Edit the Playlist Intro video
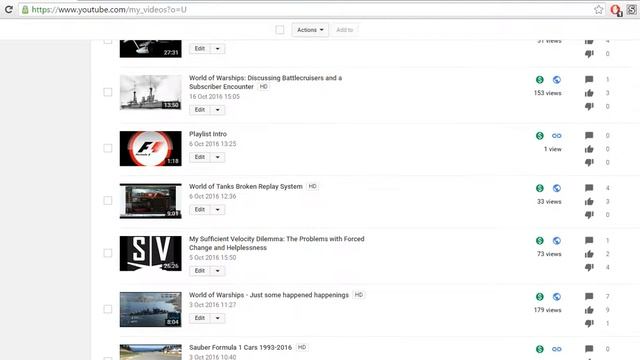640x360 pixels. pos(200,157)
